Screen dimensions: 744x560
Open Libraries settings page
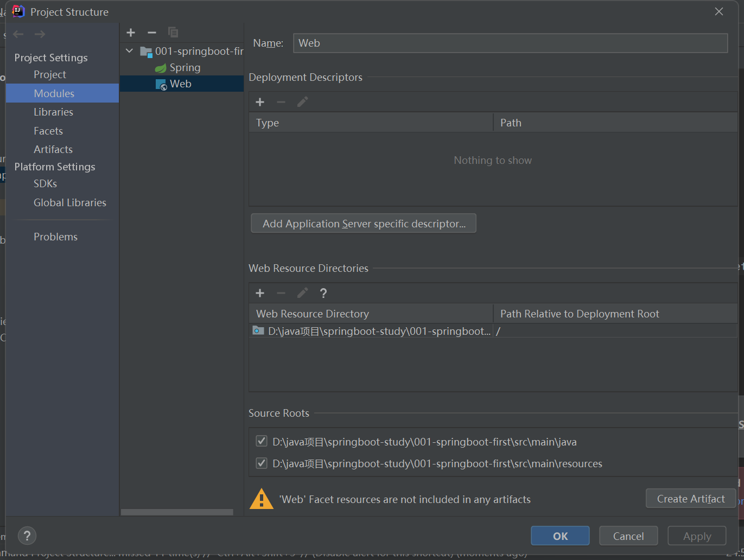click(x=53, y=112)
